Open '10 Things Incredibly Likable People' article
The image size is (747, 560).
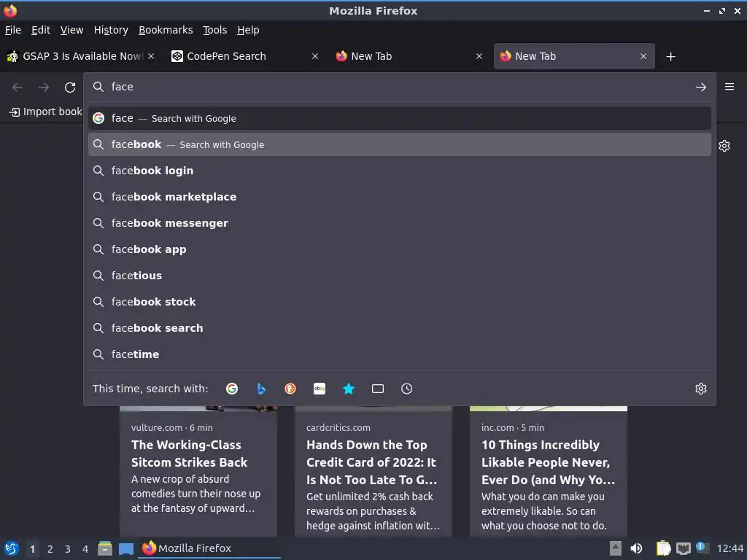tap(548, 462)
